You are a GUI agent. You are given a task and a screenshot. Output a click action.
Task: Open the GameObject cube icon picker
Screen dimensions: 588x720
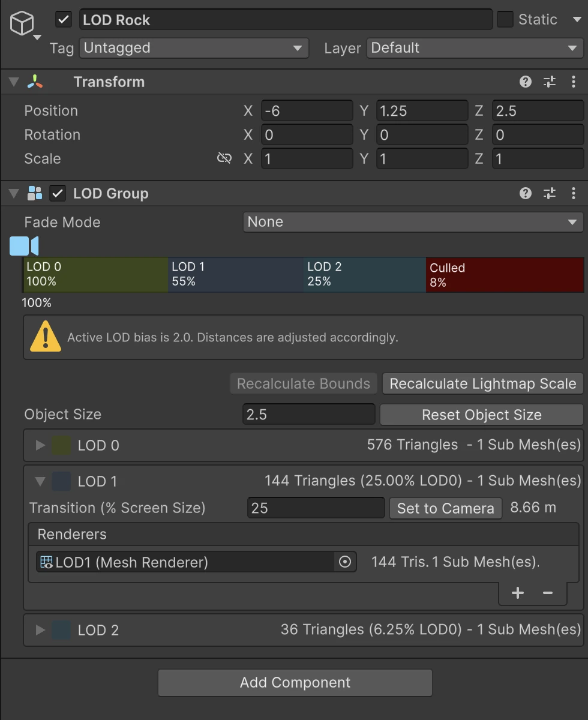click(x=22, y=24)
